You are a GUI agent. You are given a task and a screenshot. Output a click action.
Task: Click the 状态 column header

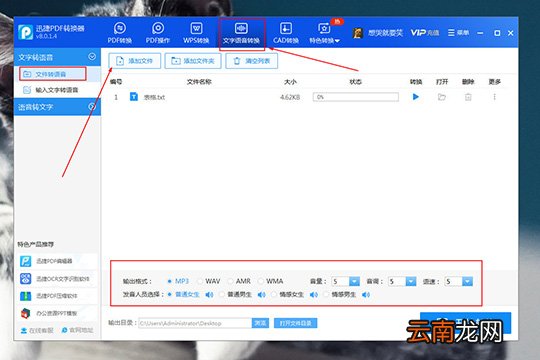[x=355, y=82]
